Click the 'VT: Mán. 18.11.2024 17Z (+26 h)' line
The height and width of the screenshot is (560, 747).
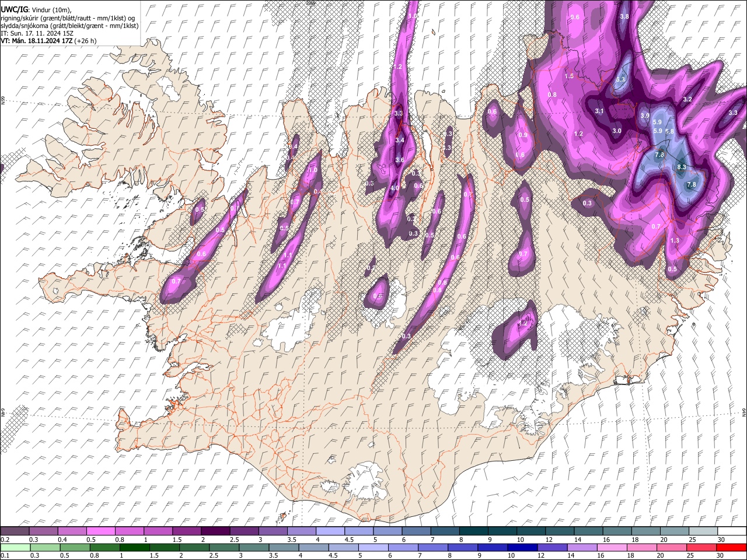point(49,41)
